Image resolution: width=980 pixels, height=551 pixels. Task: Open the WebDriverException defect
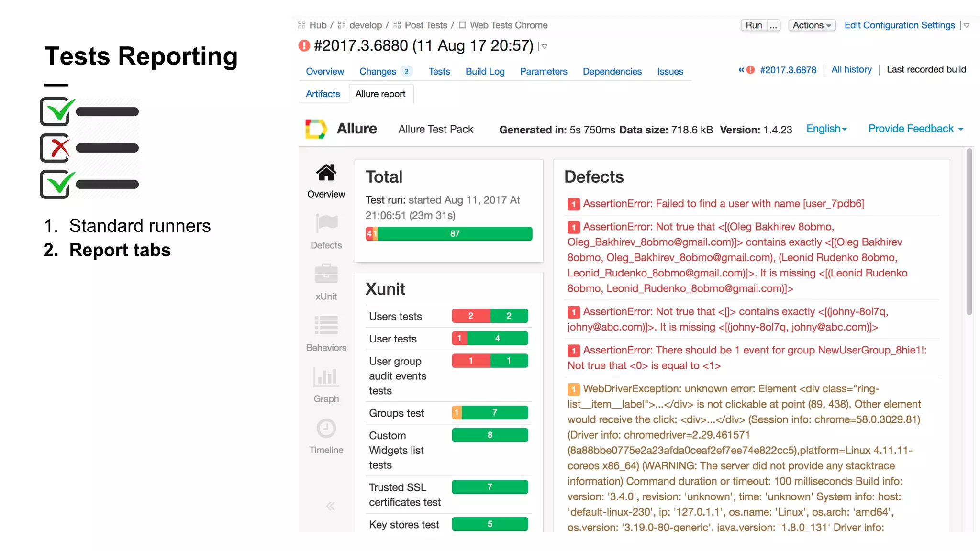[x=744, y=458]
